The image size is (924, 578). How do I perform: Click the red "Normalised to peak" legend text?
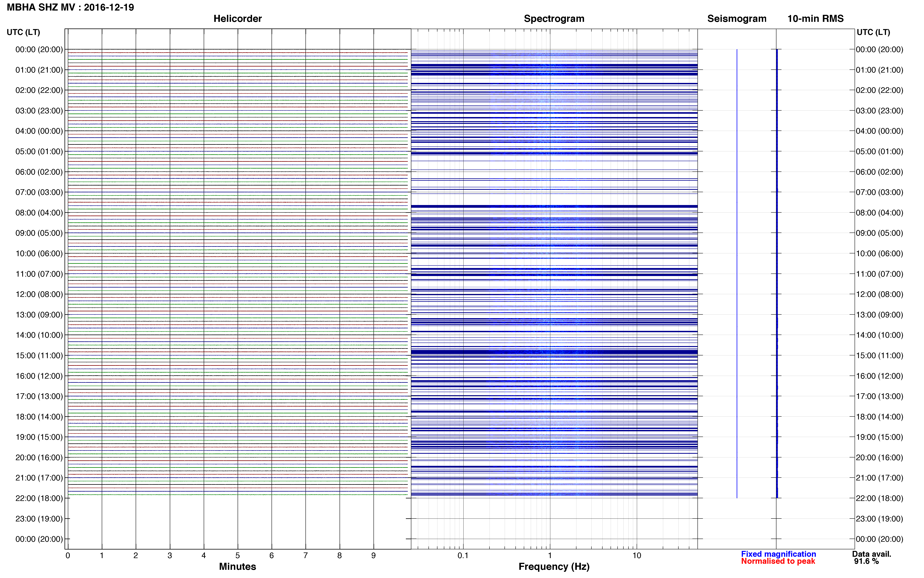pos(778,561)
